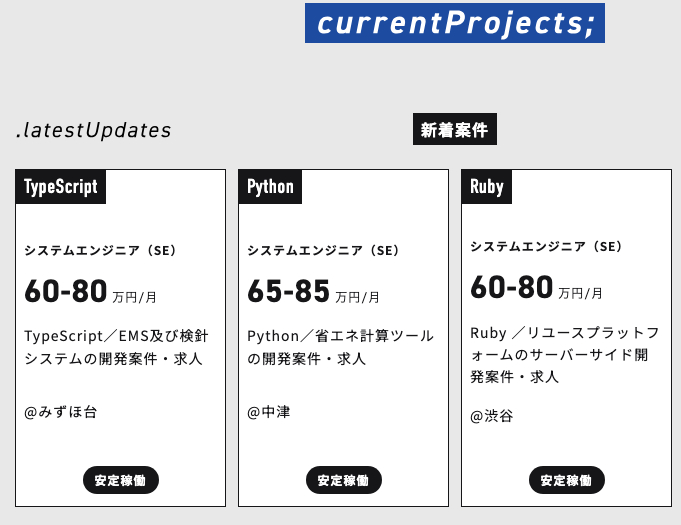Screen dimensions: 681x525
Task: Click the 60-80 万円/月 rate on Ruby card
Action: point(537,288)
